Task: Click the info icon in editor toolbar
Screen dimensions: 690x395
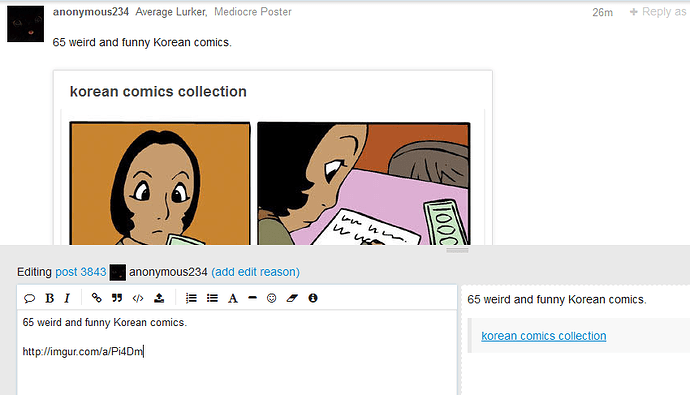Action: tap(313, 298)
